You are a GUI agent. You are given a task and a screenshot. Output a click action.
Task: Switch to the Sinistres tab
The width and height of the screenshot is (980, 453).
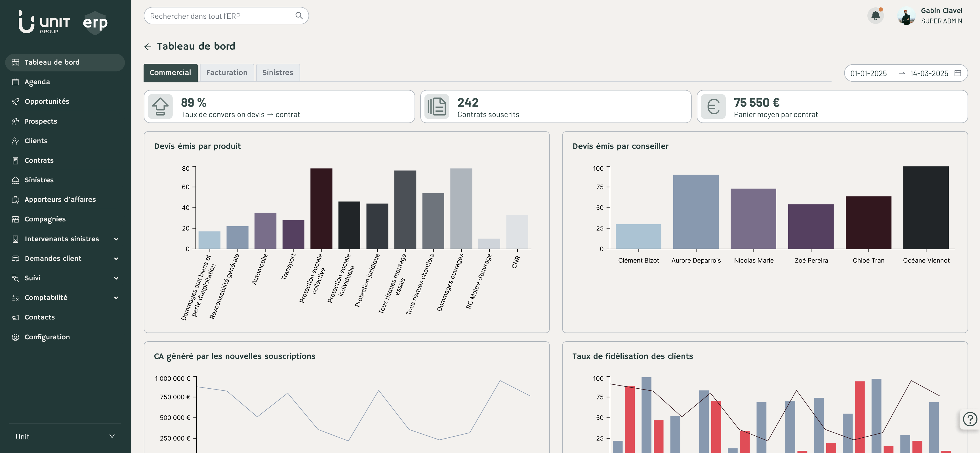click(277, 73)
